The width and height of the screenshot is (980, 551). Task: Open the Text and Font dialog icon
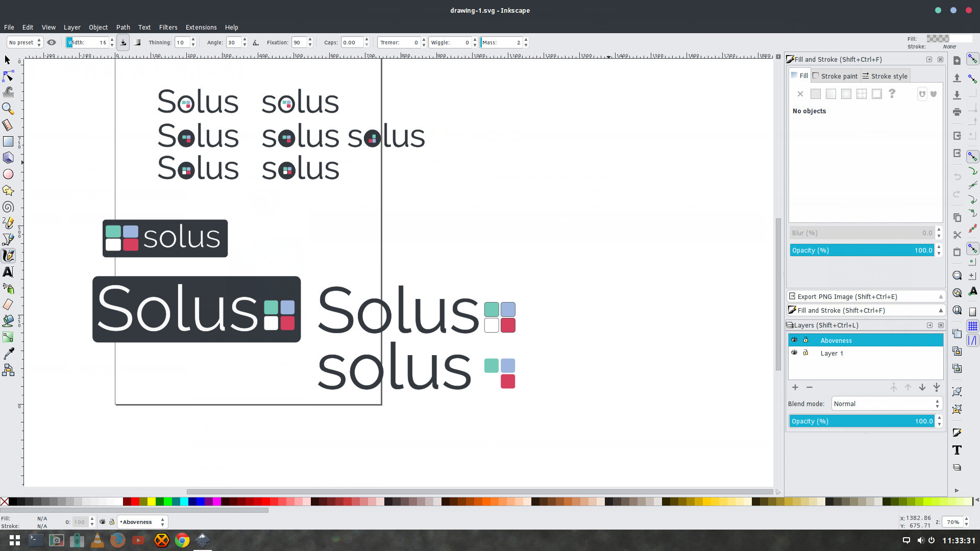957,450
